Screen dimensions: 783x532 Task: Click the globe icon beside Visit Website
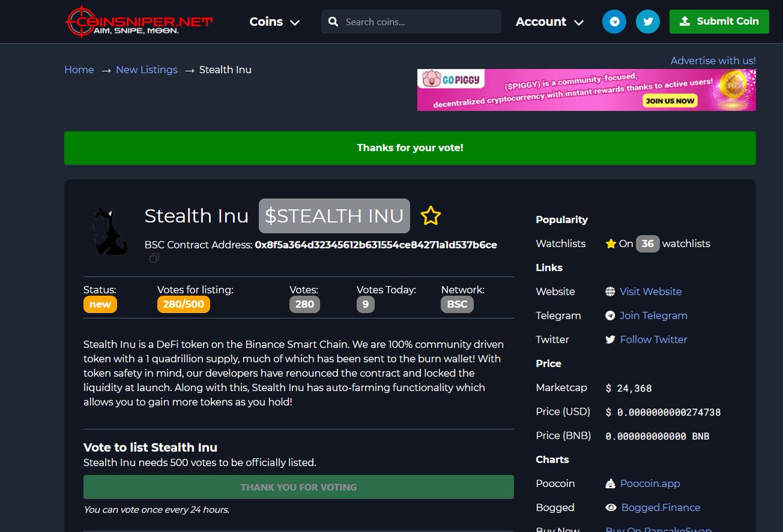[610, 291]
